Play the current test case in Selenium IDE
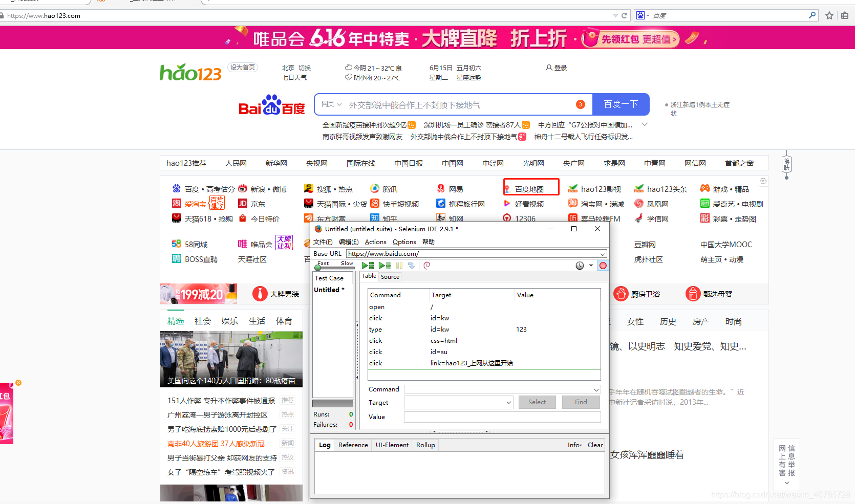The height and width of the screenshot is (504, 855). tap(384, 266)
